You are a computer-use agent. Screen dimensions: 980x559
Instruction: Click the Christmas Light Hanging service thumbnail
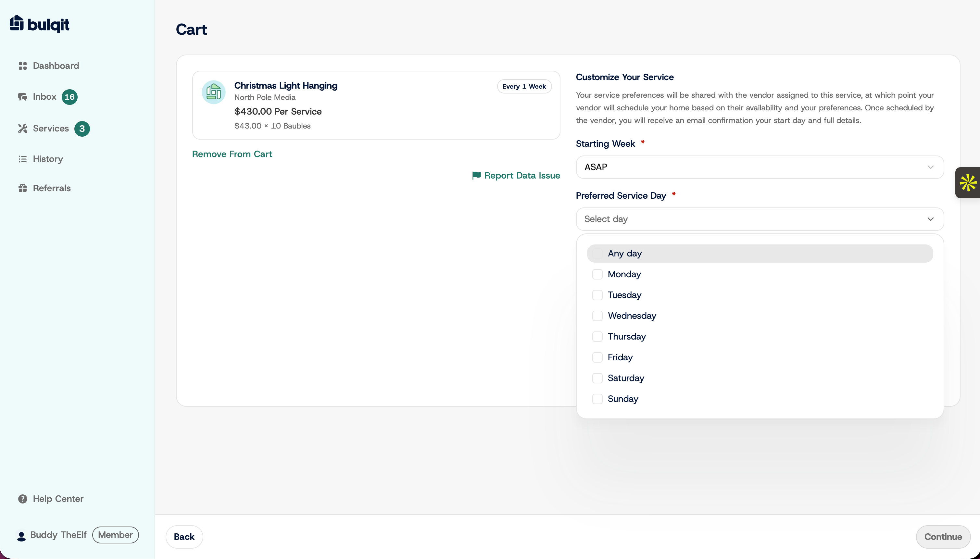(x=214, y=92)
